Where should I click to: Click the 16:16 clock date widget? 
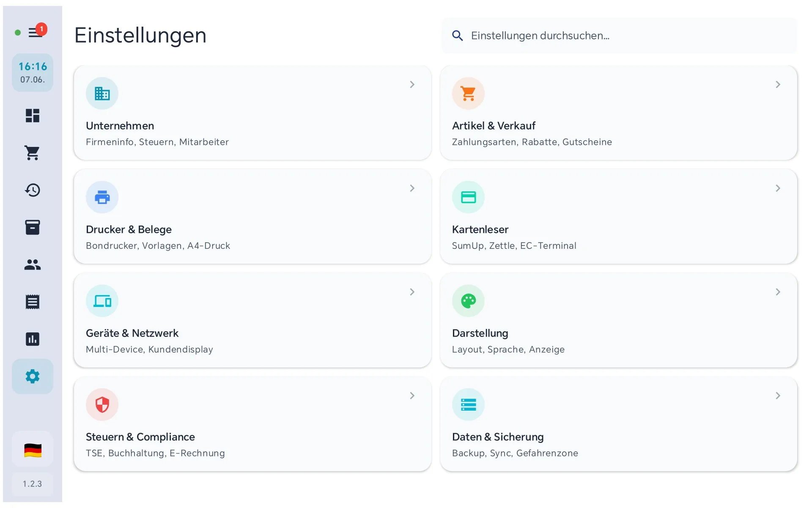[33, 73]
